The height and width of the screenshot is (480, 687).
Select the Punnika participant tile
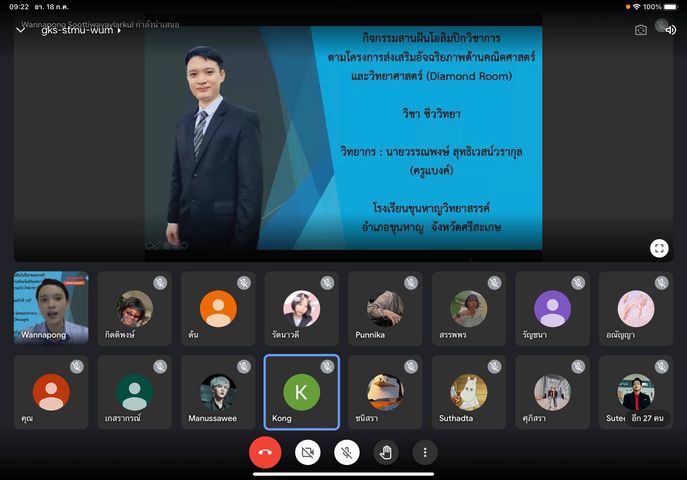pos(385,308)
